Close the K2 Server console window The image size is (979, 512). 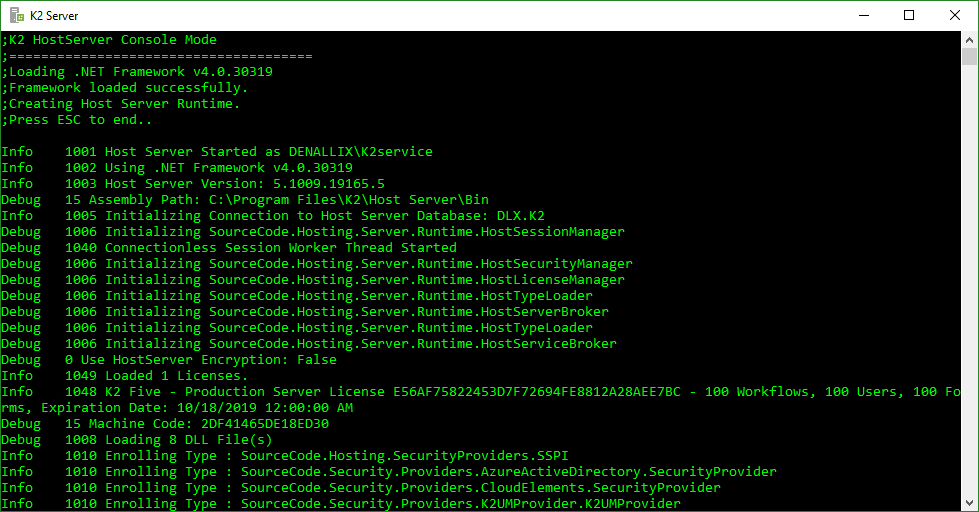coord(955,15)
